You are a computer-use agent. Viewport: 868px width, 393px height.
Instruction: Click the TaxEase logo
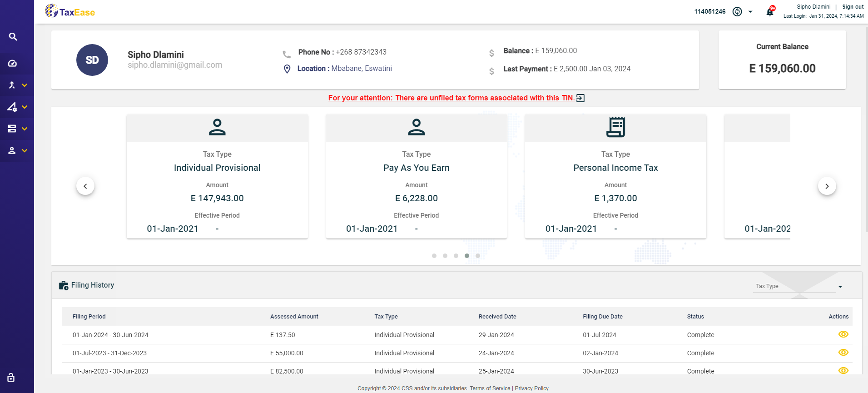click(x=70, y=11)
